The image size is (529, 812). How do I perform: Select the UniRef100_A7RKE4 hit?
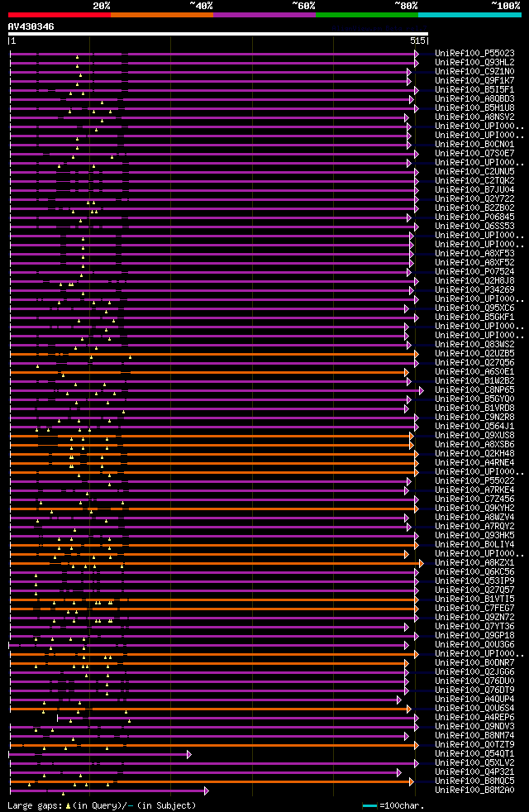474,490
